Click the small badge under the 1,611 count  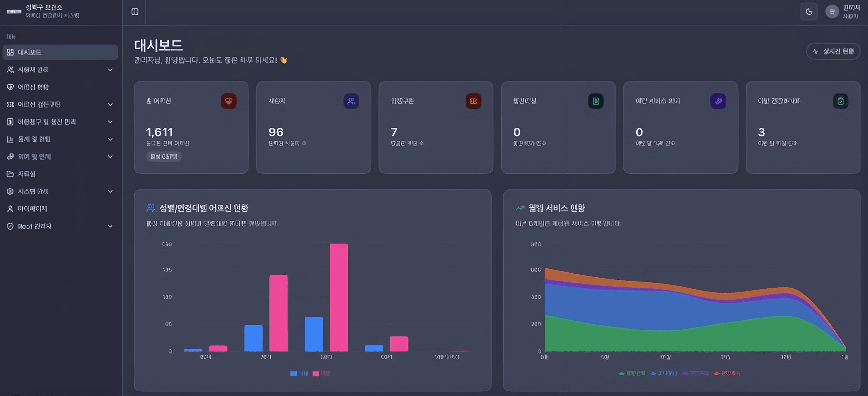[x=164, y=156]
